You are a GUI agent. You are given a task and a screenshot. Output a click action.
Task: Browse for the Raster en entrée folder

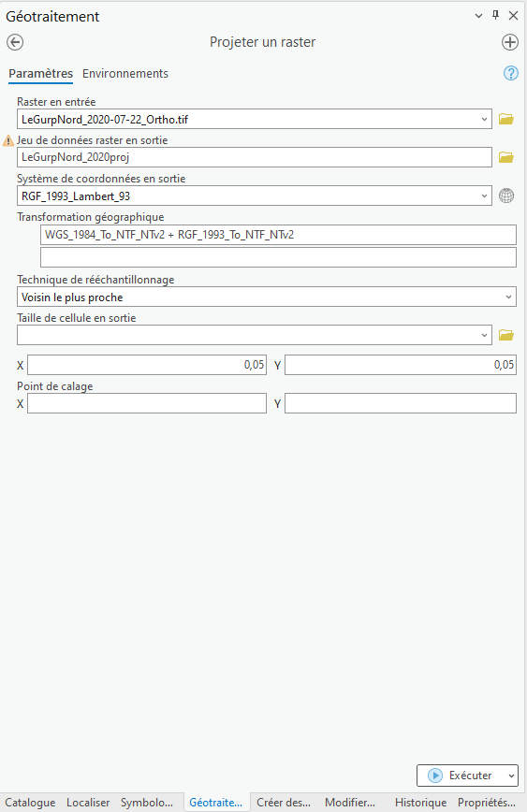pos(505,119)
